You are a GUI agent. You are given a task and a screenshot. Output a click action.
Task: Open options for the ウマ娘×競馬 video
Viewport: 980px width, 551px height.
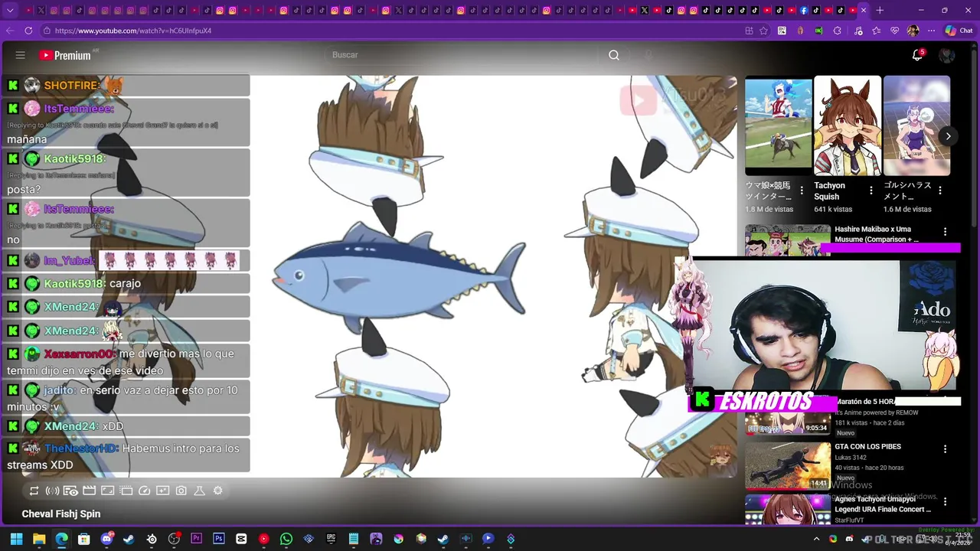(x=802, y=191)
